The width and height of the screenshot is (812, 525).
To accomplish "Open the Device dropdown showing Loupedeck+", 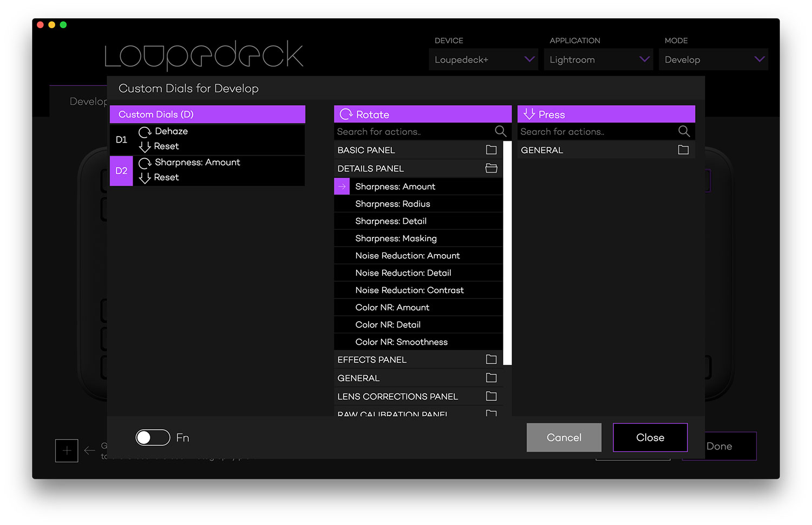I will 483,60.
